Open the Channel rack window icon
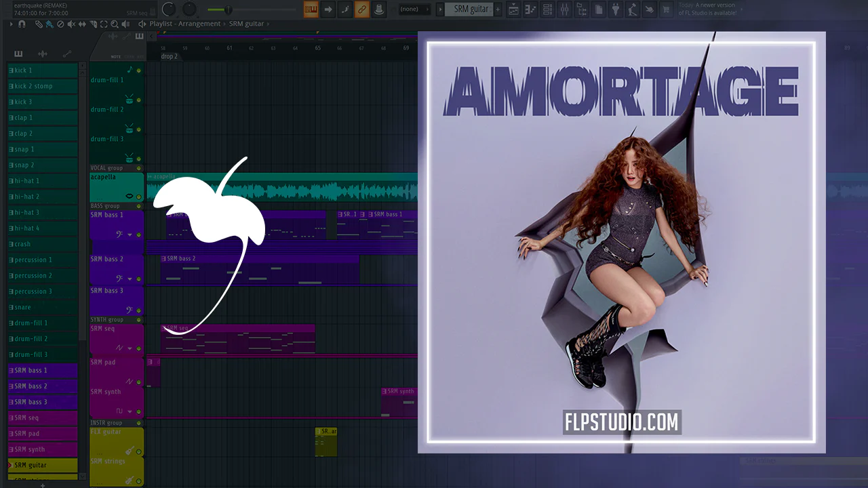 (547, 9)
